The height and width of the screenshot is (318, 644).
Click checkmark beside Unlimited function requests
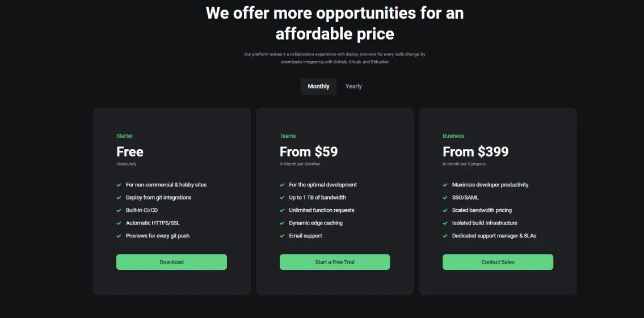pyautogui.click(x=282, y=210)
